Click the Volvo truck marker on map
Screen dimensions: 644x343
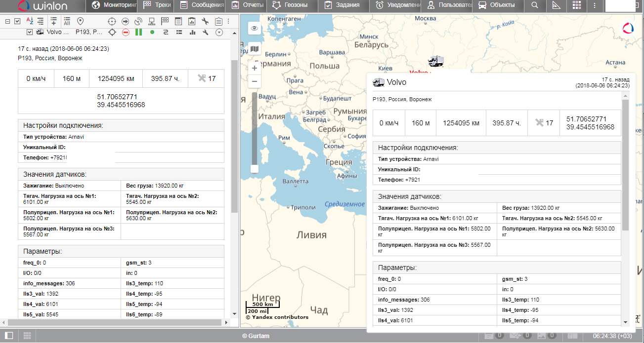pos(435,61)
